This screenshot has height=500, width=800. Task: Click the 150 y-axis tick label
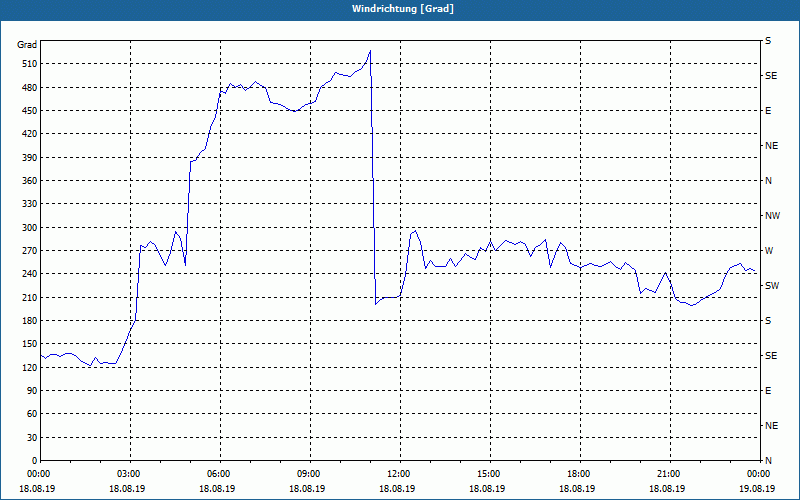30,344
